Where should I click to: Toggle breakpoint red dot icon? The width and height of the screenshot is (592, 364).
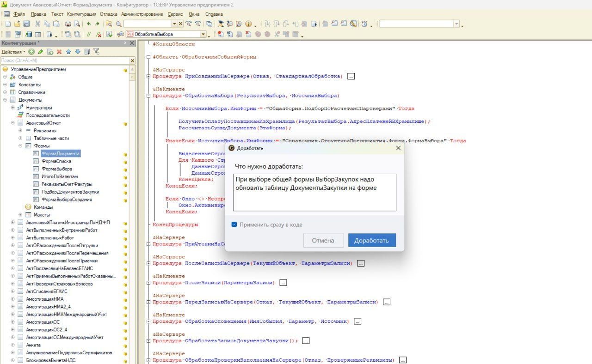pyautogui.click(x=220, y=34)
